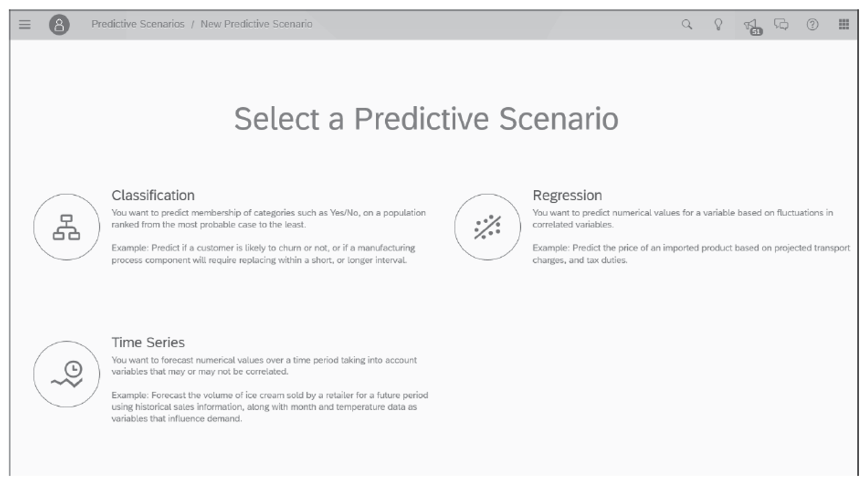The width and height of the screenshot is (868, 485).
Task: Select the Classification flowchart icon
Action: click(x=67, y=227)
